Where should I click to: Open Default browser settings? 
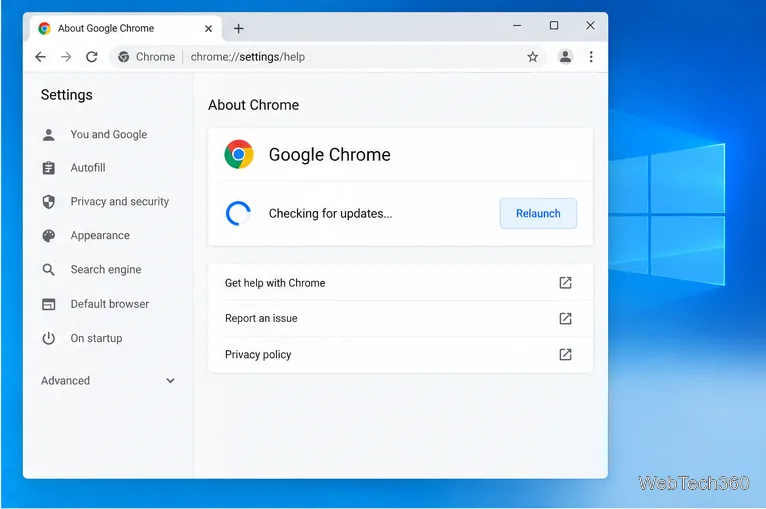coord(110,304)
